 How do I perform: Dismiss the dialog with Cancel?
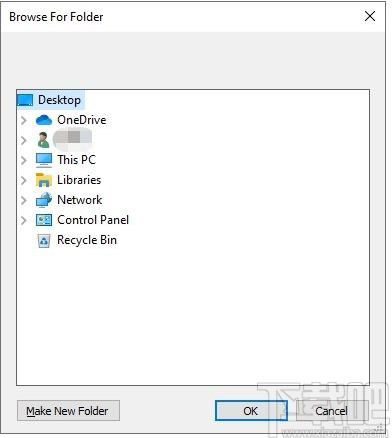pyautogui.click(x=332, y=411)
